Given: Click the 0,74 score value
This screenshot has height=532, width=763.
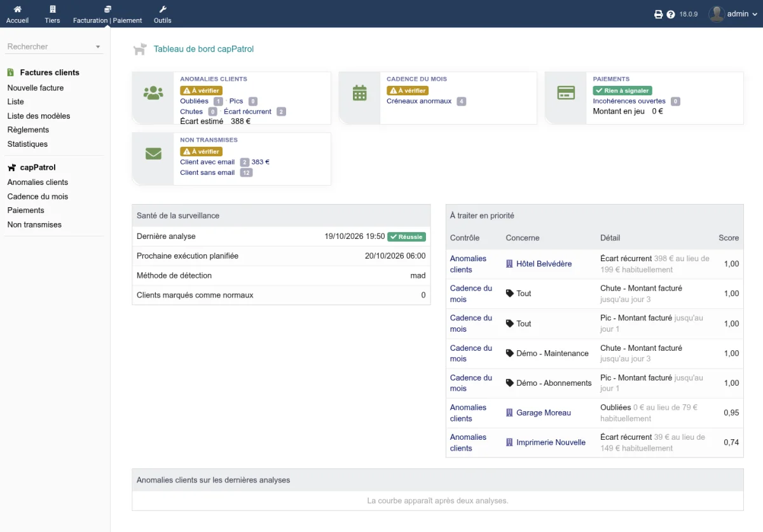Looking at the screenshot, I should [731, 442].
